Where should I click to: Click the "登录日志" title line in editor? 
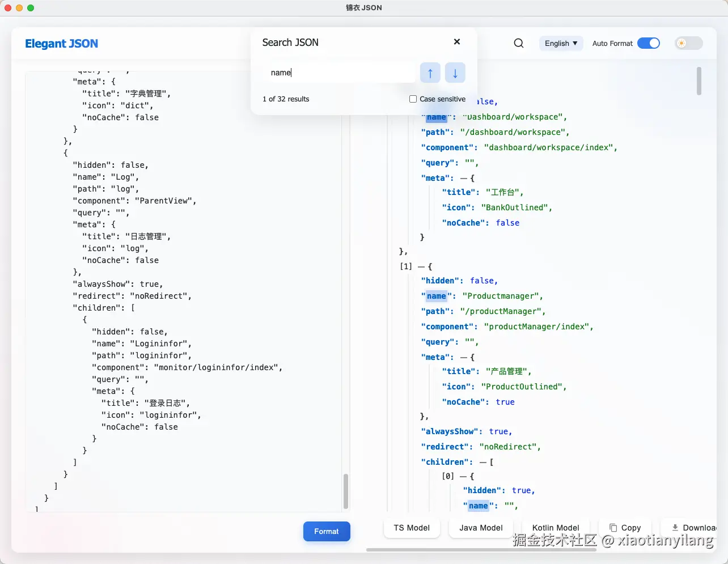(x=146, y=403)
